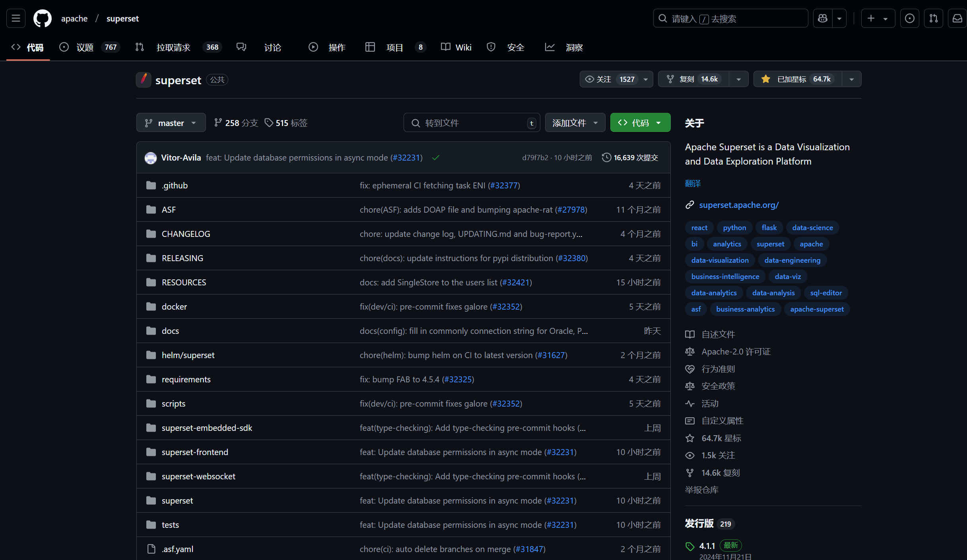The image size is (967, 560).
Task: Expand the master branch dropdown
Action: click(171, 123)
